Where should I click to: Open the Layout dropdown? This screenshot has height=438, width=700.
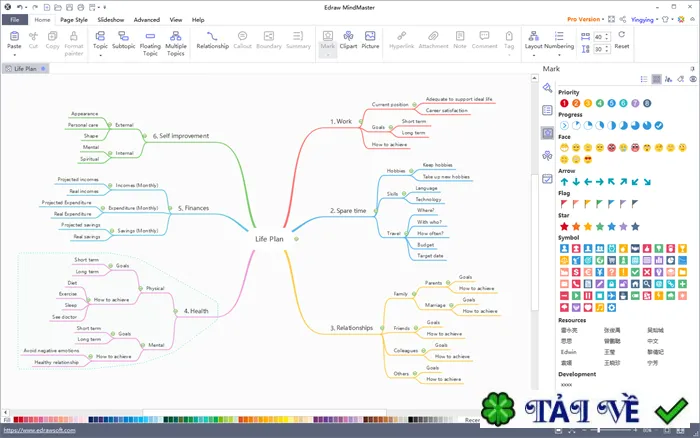[x=533, y=55]
